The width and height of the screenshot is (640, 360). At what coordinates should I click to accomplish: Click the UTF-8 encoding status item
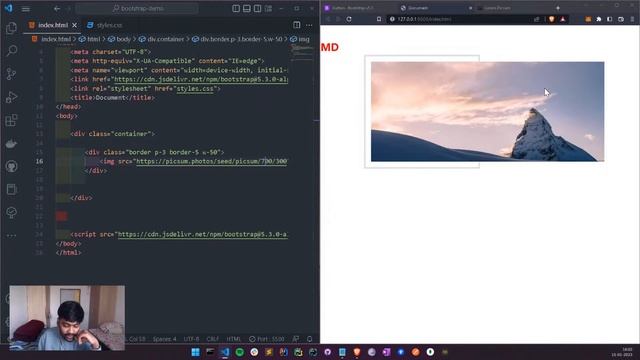[191, 339]
